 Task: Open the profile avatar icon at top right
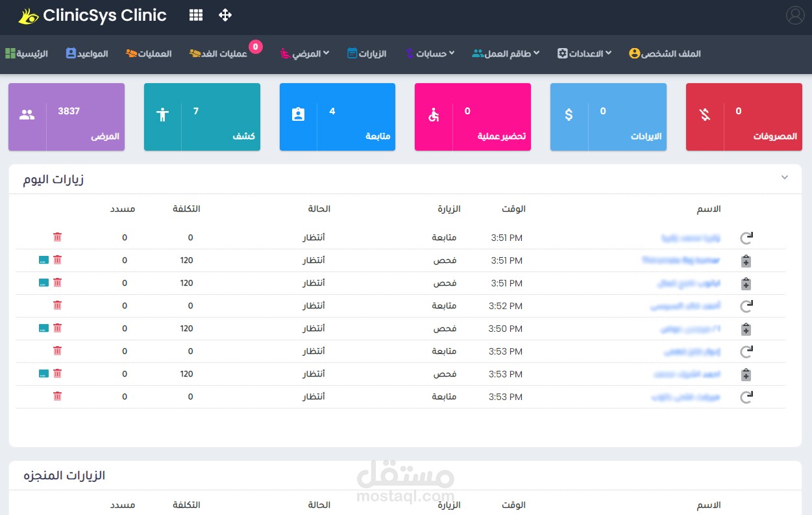click(x=795, y=15)
